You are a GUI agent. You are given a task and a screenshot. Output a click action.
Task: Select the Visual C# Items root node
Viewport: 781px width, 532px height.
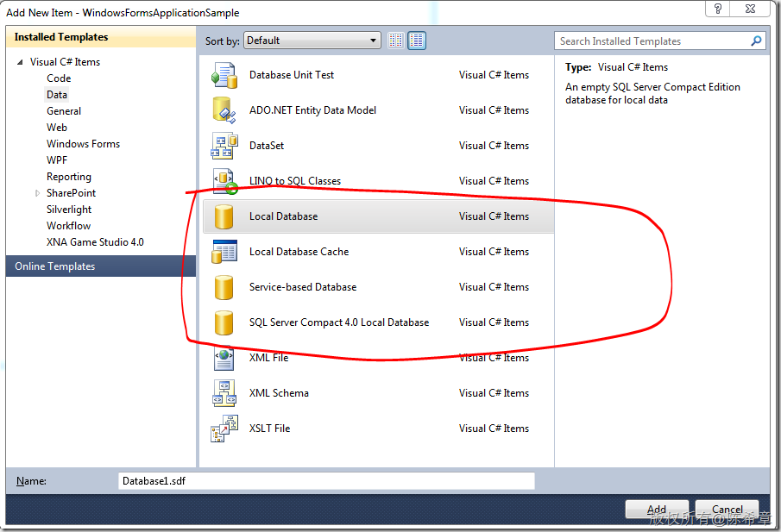pos(65,62)
